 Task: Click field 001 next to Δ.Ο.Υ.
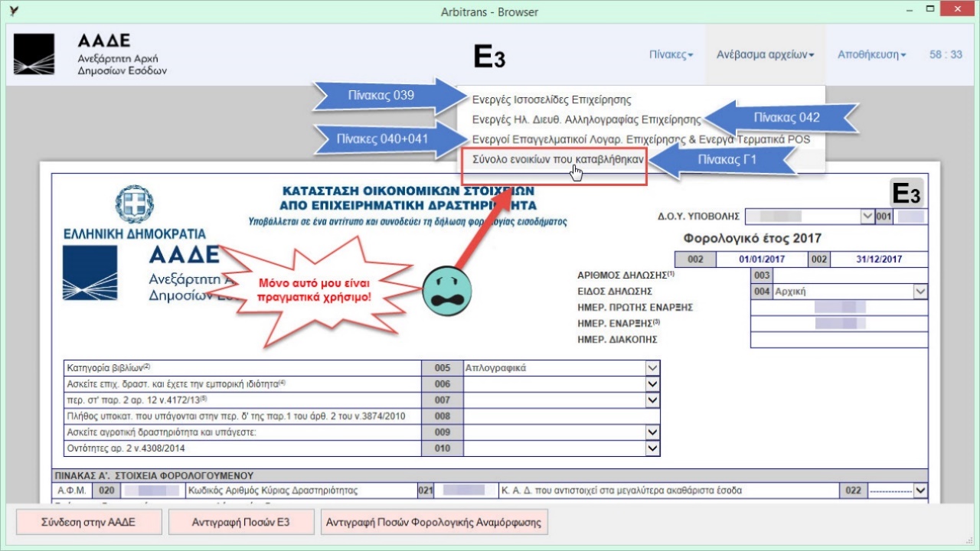coord(911,217)
